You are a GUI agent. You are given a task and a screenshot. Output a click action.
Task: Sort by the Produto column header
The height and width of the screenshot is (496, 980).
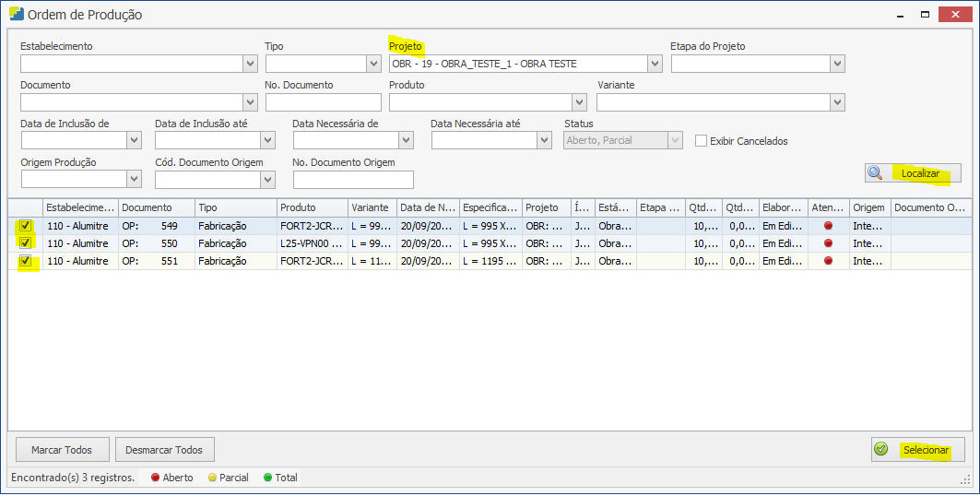click(x=312, y=207)
